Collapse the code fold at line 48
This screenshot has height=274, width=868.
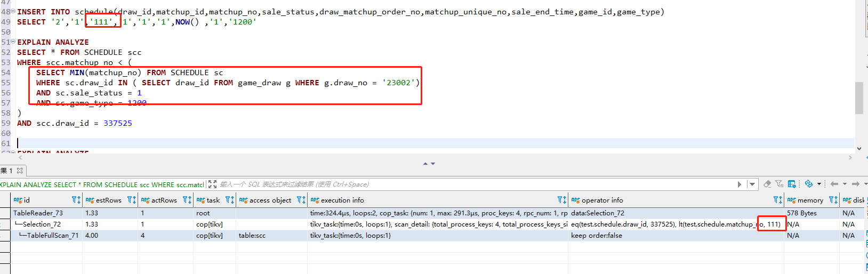tap(13, 12)
